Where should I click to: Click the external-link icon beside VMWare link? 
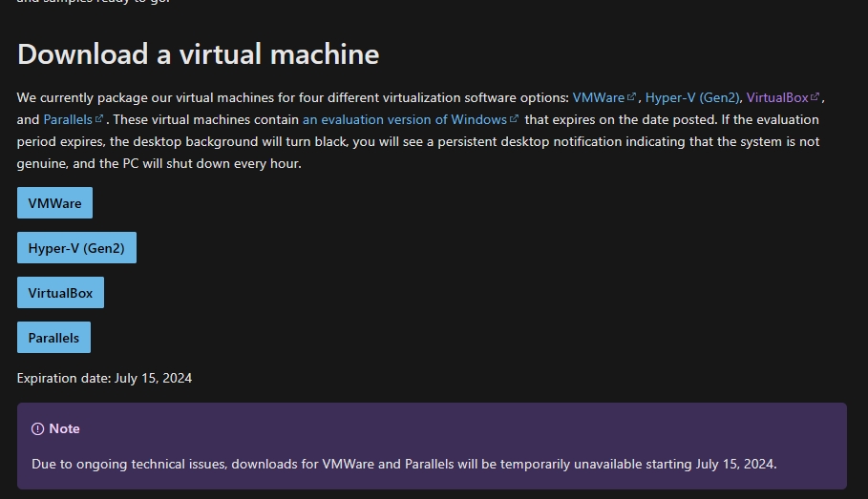pyautogui.click(x=631, y=96)
